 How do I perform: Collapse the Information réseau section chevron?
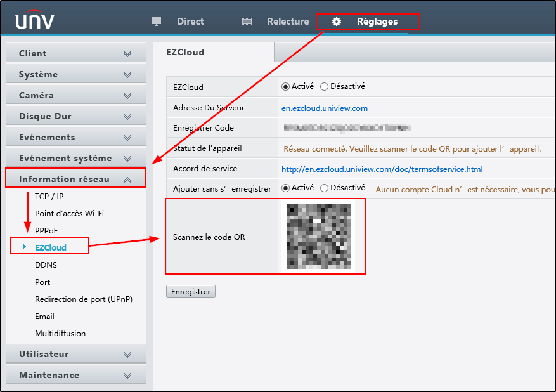[127, 180]
